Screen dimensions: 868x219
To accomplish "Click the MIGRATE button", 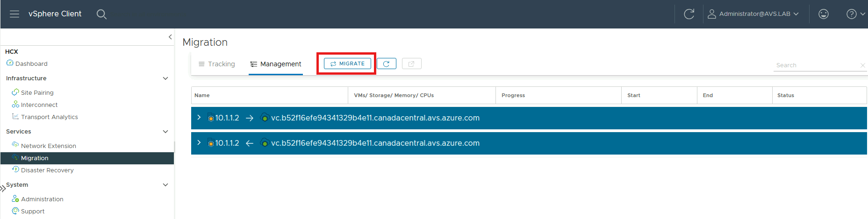I will [347, 64].
